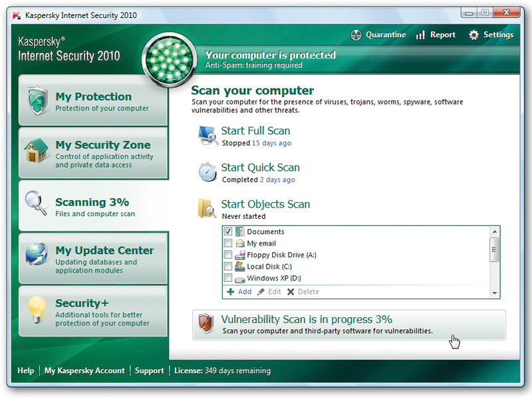Click the green plus Add icon
Screen dimensions: 532x399
pos(231,292)
